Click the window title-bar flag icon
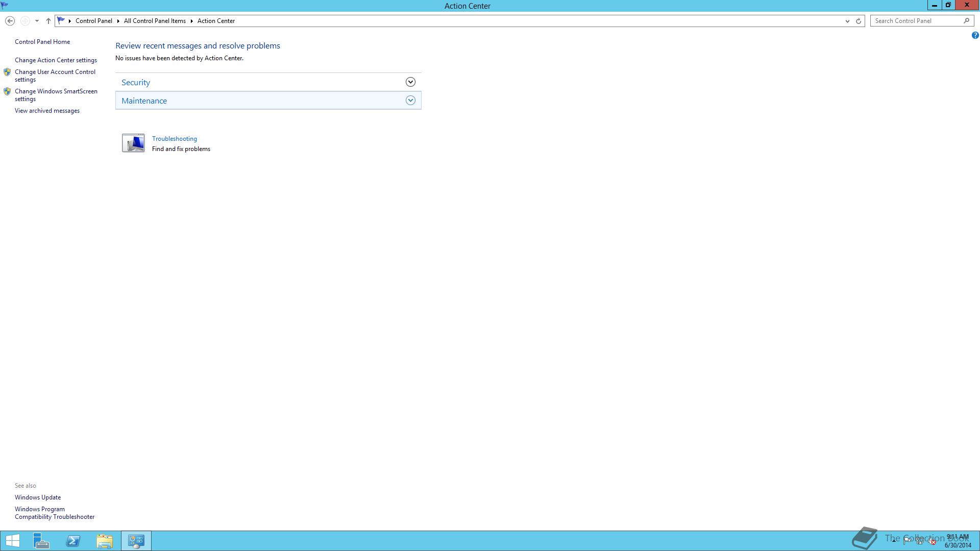 (x=5, y=6)
